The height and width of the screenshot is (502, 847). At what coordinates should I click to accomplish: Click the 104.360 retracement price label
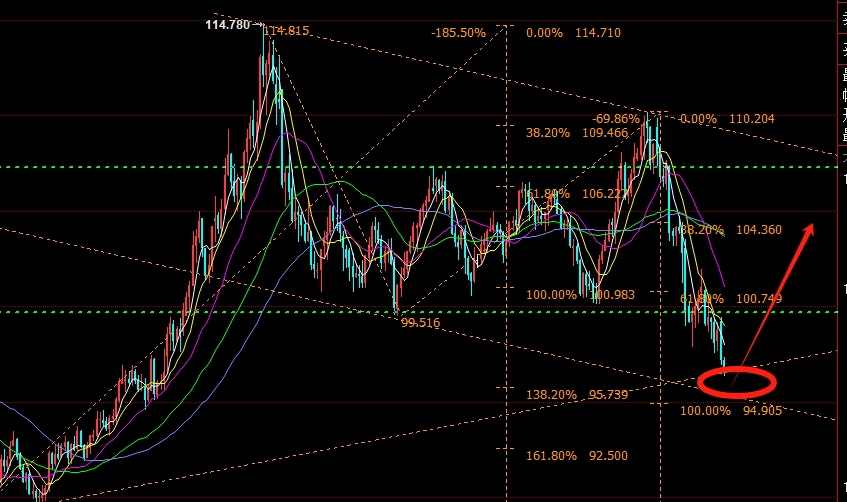coord(757,230)
